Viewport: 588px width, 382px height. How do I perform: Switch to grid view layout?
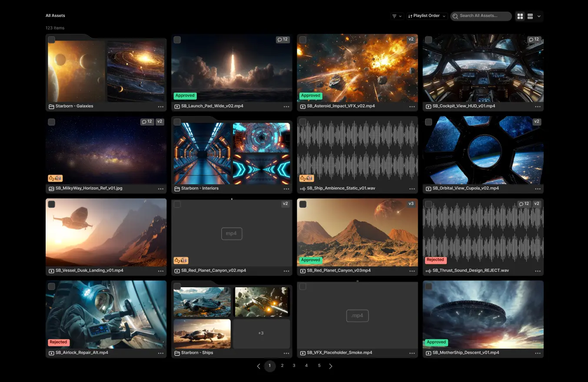(520, 16)
